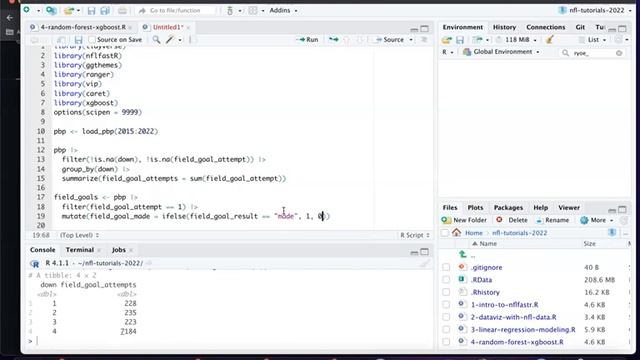
Task: Click the Git version control toolbar icon
Action: (230, 11)
